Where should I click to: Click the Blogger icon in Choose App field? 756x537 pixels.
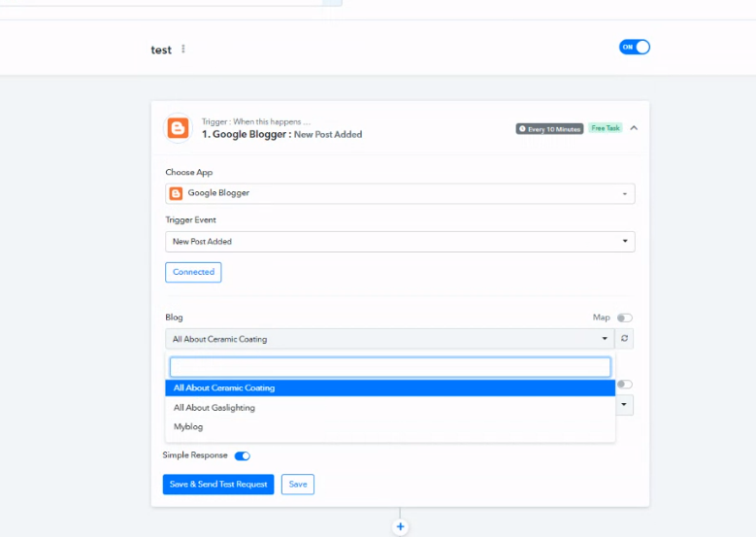point(176,193)
